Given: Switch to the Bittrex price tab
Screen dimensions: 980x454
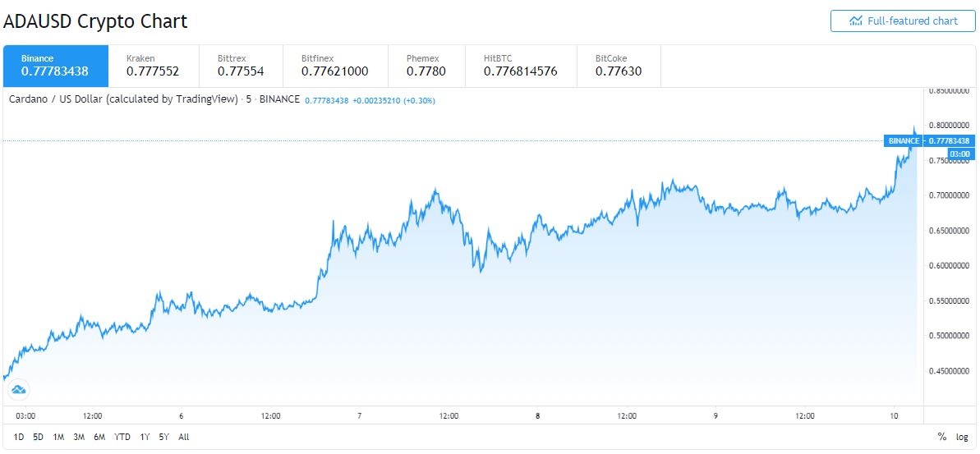Looking at the screenshot, I should (241, 66).
